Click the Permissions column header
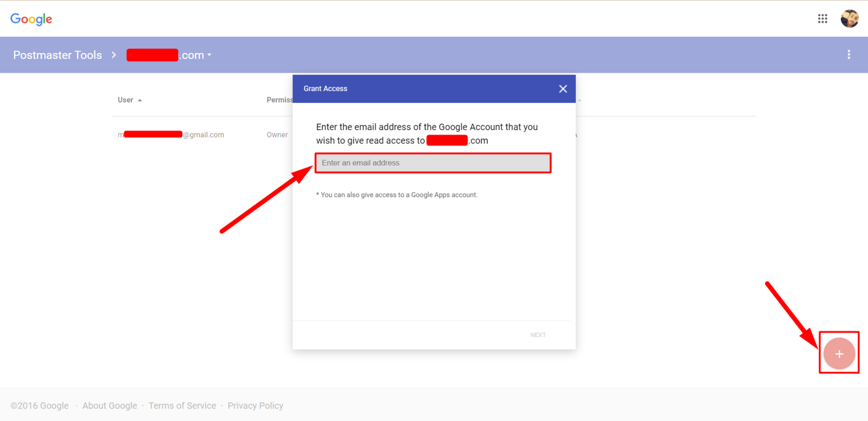The width and height of the screenshot is (868, 421). 279,100
